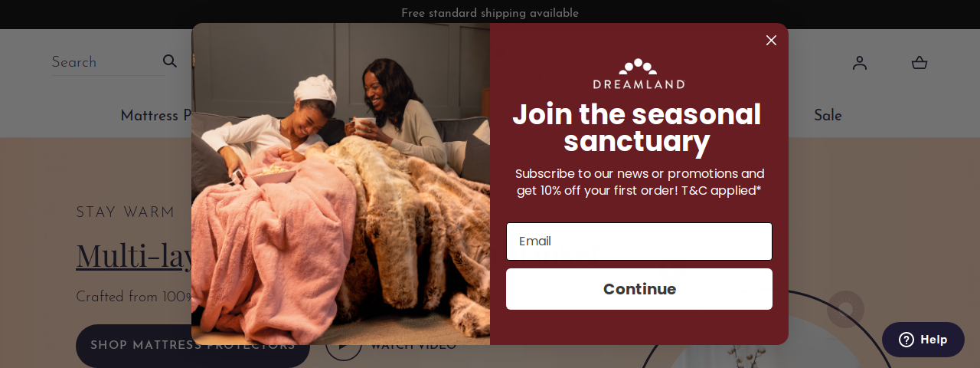Click the Shop Mattress Protectors button
Viewport: 980px width, 368px height.
click(193, 345)
